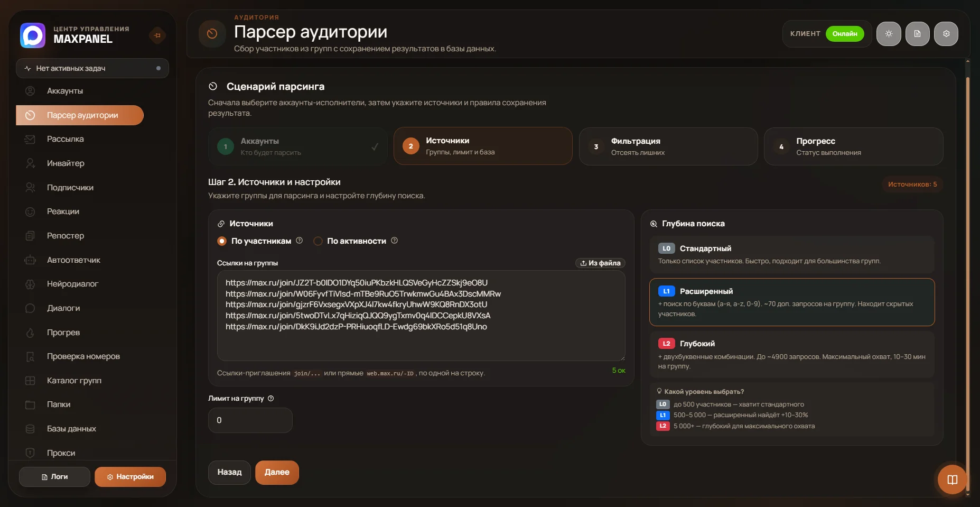Click Каталог групп grid icon
This screenshot has width=980, height=507.
30,381
